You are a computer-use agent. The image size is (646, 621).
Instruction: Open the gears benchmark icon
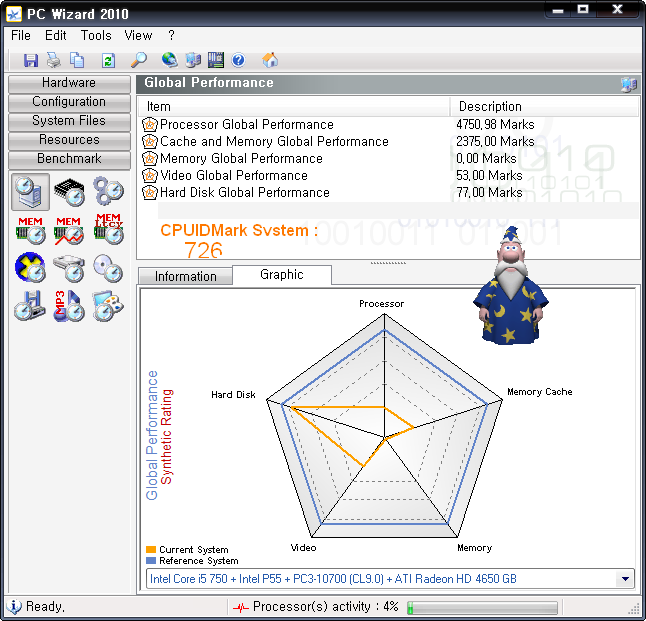point(108,191)
